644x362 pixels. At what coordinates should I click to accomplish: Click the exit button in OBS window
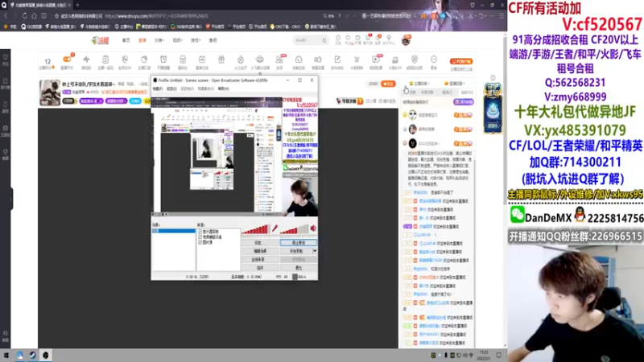(x=299, y=268)
